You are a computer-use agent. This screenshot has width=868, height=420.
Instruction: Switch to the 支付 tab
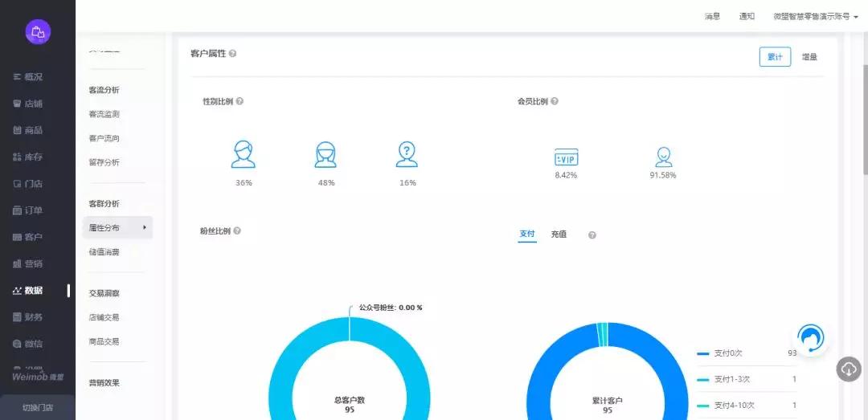pyautogui.click(x=527, y=234)
